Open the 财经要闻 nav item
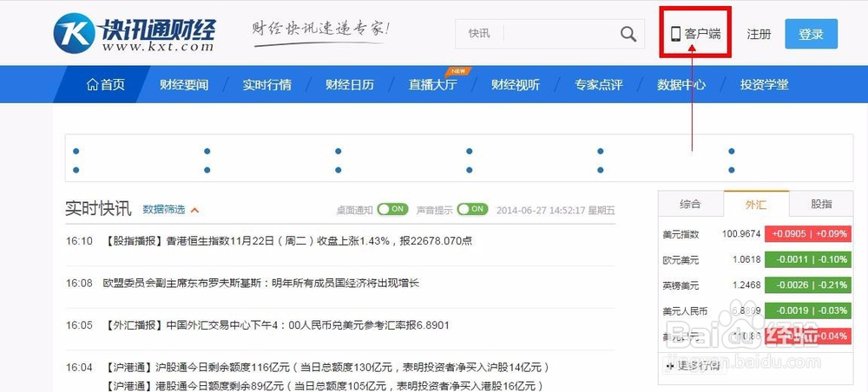The image size is (868, 392). [184, 85]
